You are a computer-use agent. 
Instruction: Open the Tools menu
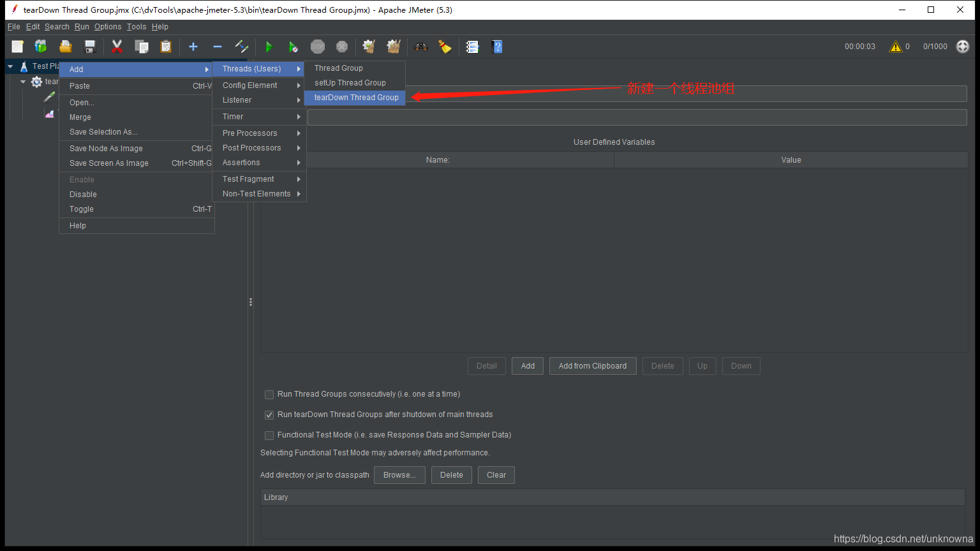coord(137,27)
